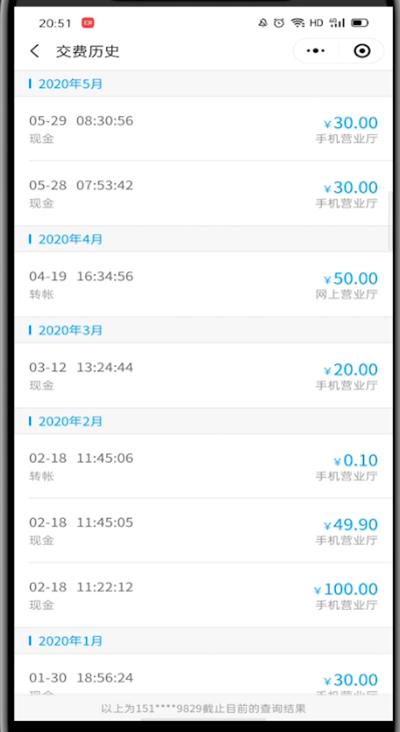Tap the back arrow beside 交费历史
The image size is (400, 732).
35,51
